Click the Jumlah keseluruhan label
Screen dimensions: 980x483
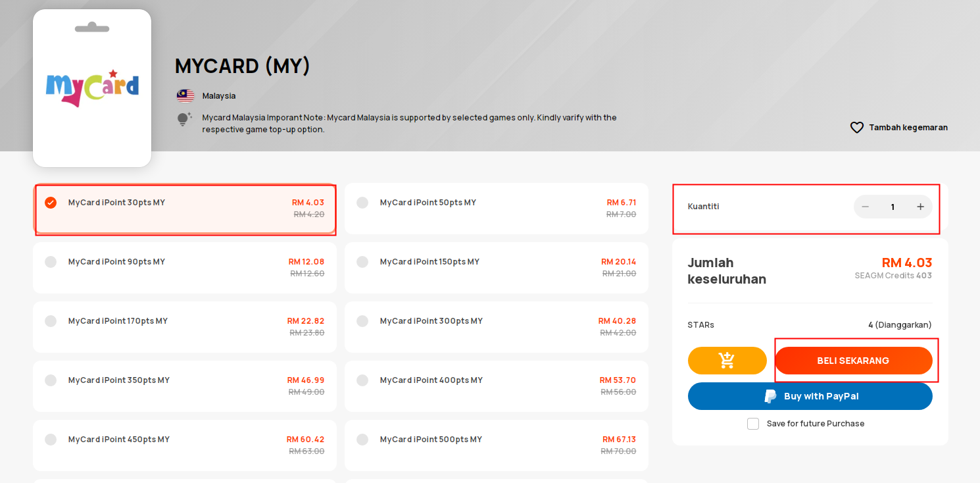[x=727, y=271]
